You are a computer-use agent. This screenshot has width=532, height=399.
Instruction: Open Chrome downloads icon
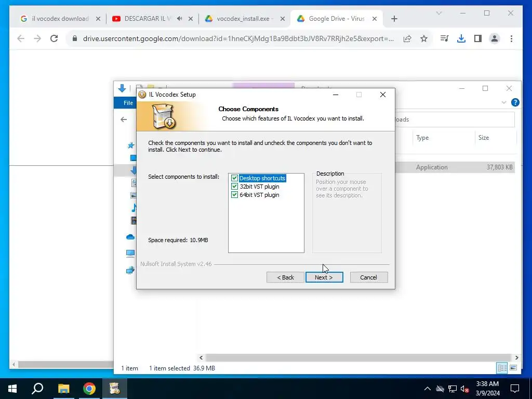coord(461,38)
